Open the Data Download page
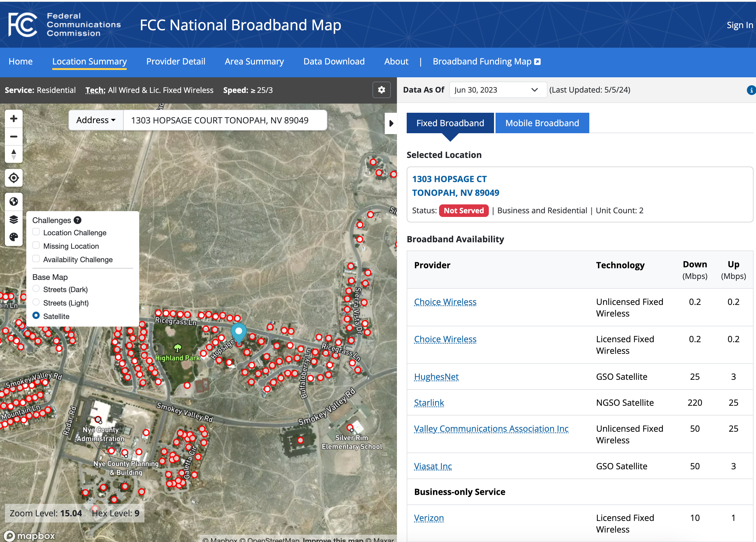756x542 pixels. point(334,61)
